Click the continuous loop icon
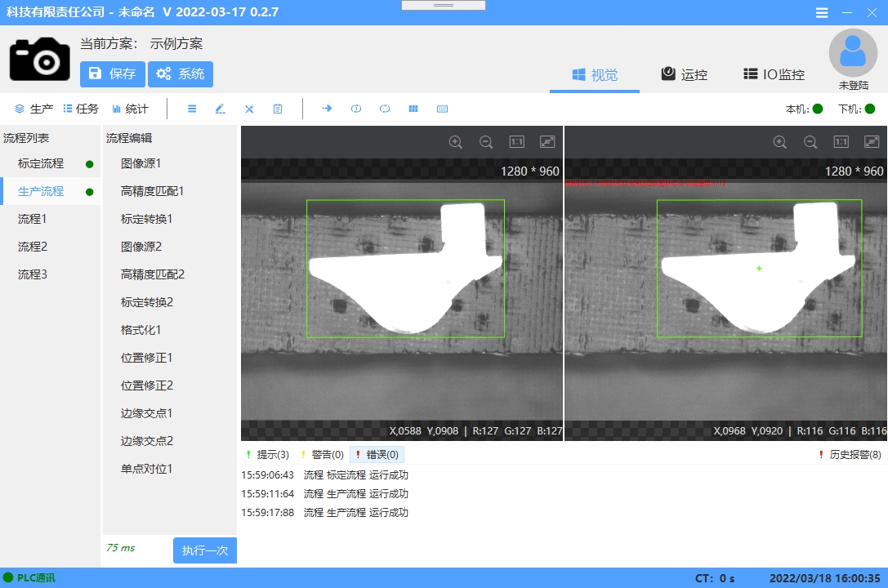 click(385, 109)
